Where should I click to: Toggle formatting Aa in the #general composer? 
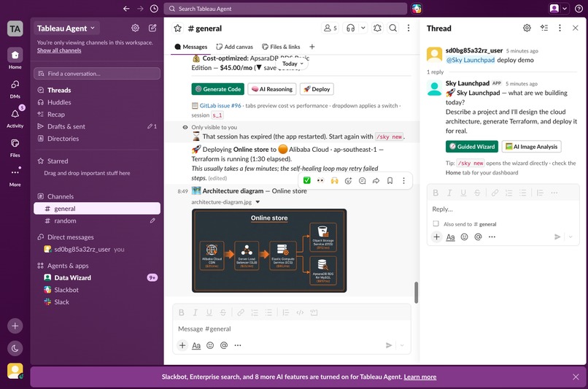[x=196, y=345]
